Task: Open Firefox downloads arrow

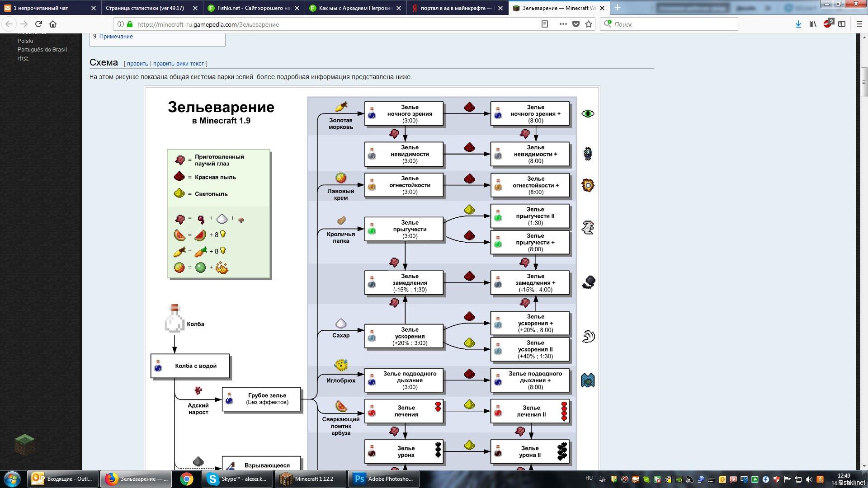Action: [798, 24]
